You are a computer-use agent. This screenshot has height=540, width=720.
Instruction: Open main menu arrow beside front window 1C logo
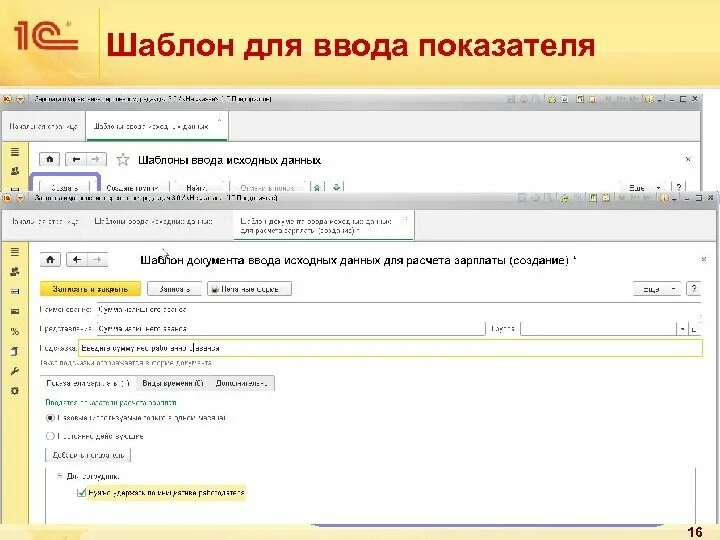(x=20, y=198)
